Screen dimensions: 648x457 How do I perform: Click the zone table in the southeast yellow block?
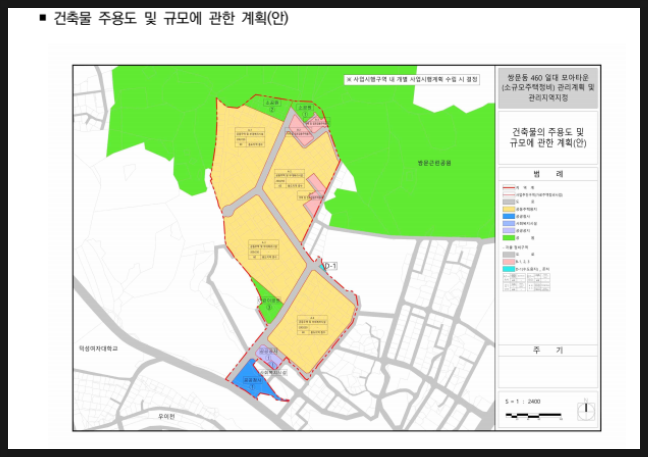pos(313,326)
